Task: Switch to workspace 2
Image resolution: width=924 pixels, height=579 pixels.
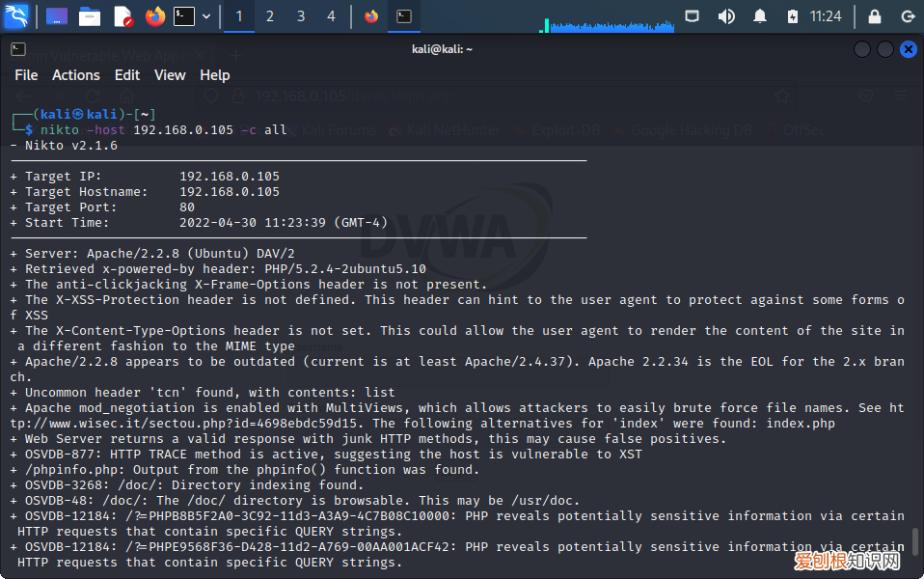Action: [270, 16]
